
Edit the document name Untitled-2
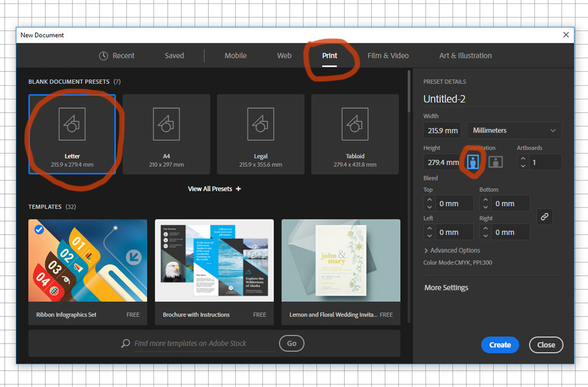pos(492,99)
